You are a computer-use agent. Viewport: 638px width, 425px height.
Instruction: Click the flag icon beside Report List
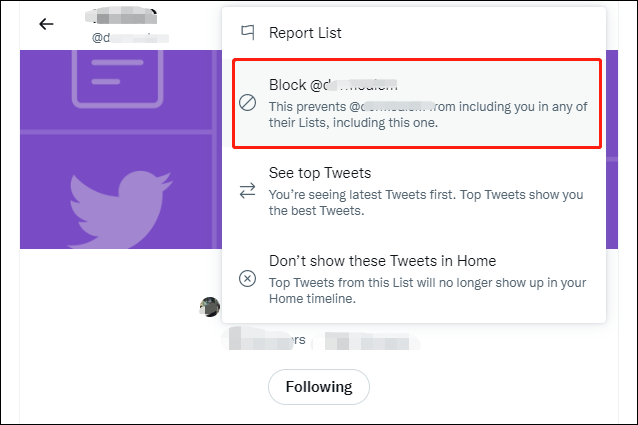248,33
